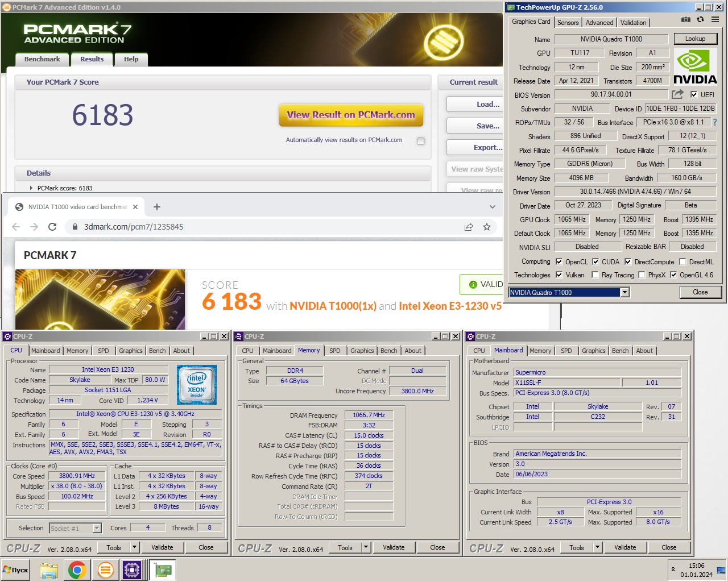Toggle CUDA checkbox
The width and height of the screenshot is (728, 582).
click(595, 262)
